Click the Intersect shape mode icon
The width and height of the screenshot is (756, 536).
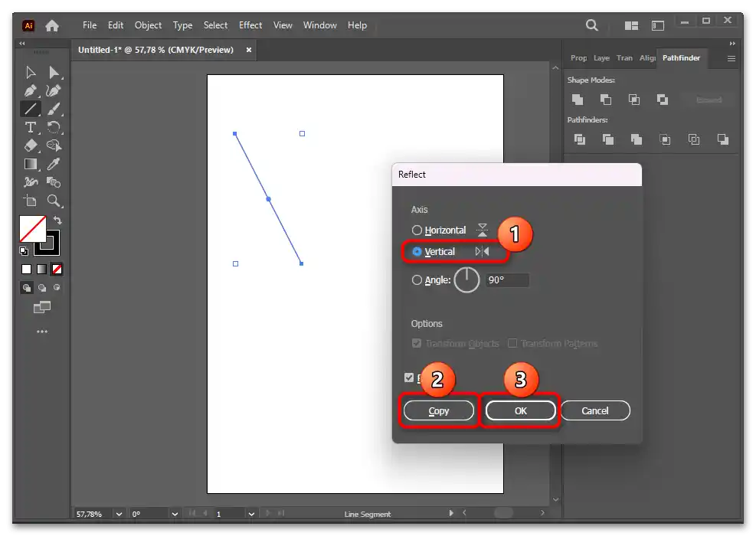point(634,100)
